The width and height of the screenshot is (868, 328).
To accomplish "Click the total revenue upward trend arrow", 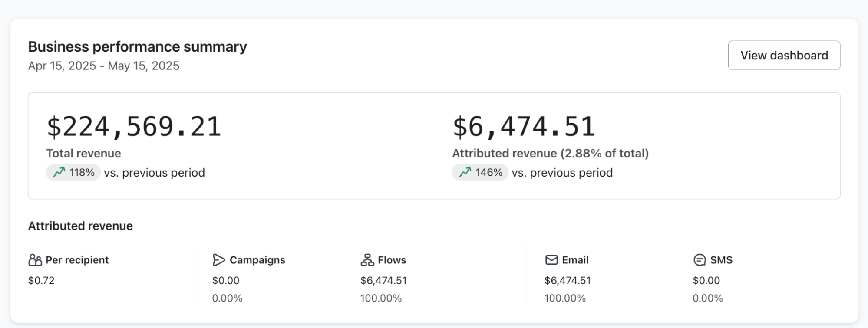I will (x=59, y=173).
